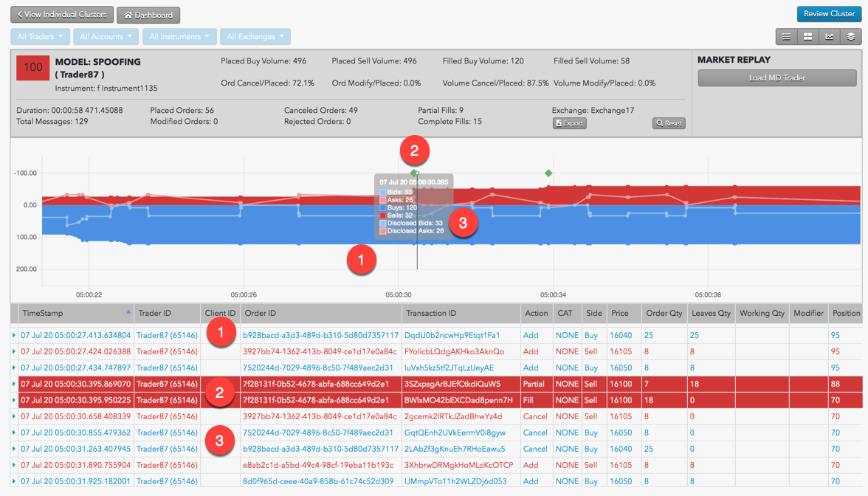Viewport: 868px width, 496px height.
Task: Switch to list view layout
Action: pos(785,36)
